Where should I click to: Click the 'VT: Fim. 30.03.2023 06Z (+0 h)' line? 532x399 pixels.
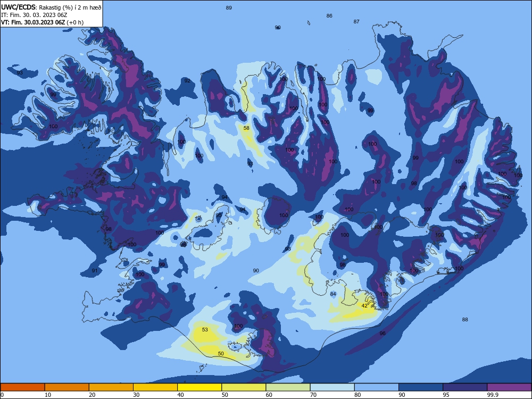(x=42, y=22)
